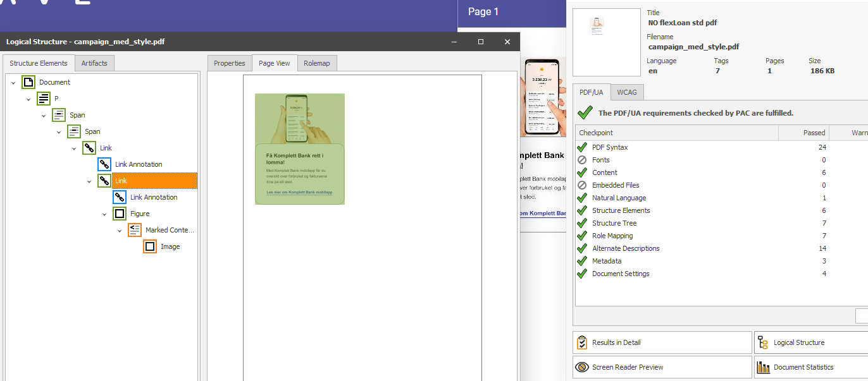Click the Results in Detail clipboard icon

(x=582, y=342)
